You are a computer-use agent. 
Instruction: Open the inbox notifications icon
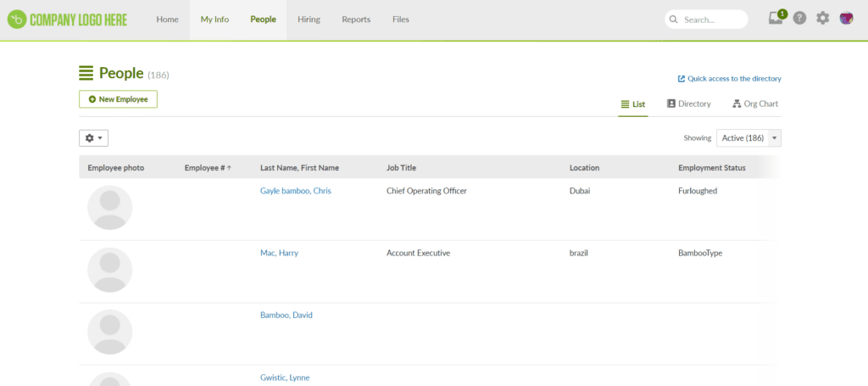pos(776,19)
